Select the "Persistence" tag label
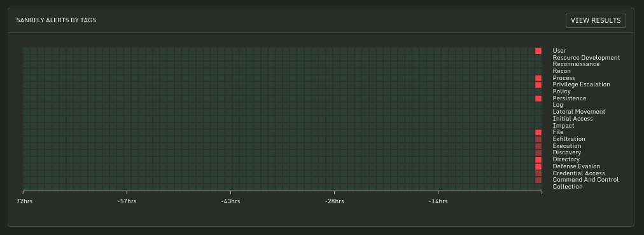Screen dimensions: 644x235 (x=570, y=98)
